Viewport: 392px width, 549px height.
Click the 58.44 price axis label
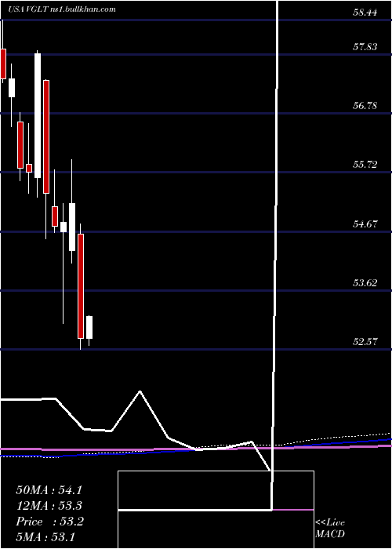[365, 13]
